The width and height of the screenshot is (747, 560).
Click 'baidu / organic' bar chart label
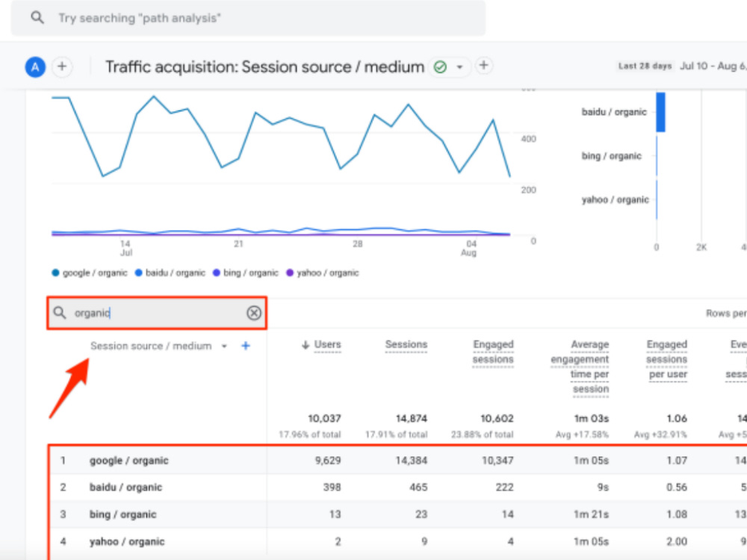coord(614,112)
